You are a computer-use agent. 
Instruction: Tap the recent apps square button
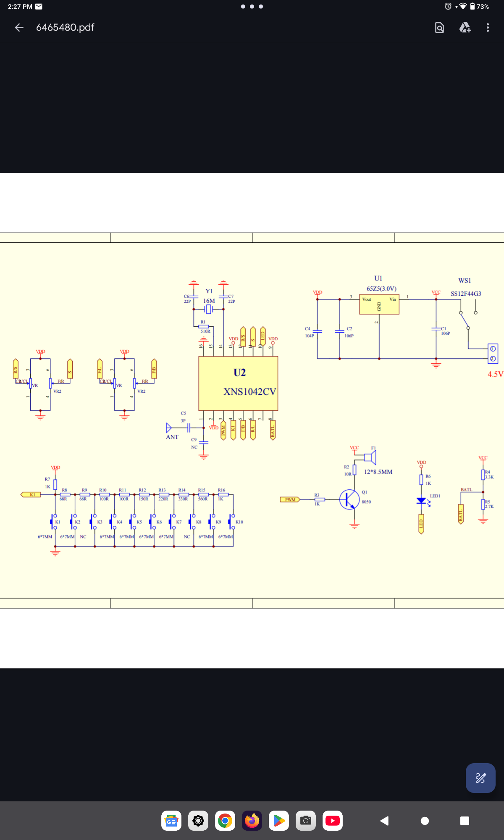tap(465, 821)
